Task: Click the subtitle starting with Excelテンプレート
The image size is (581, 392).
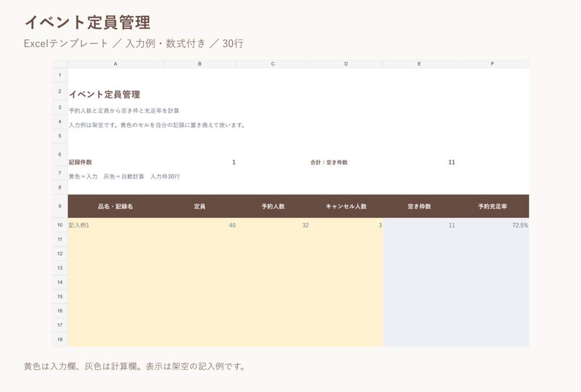Action: pyautogui.click(x=134, y=43)
